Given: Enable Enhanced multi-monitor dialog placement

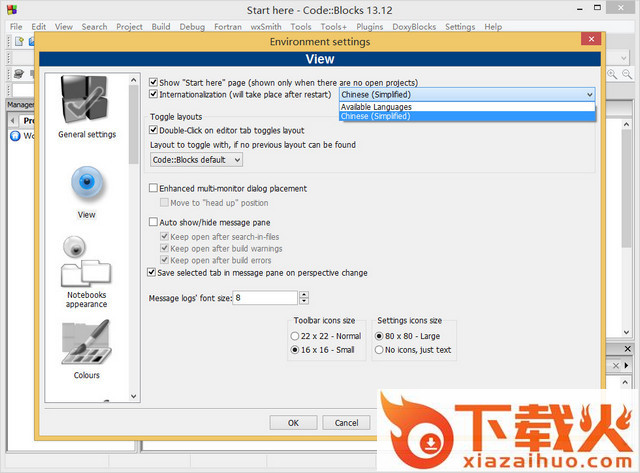Looking at the screenshot, I should click(153, 188).
